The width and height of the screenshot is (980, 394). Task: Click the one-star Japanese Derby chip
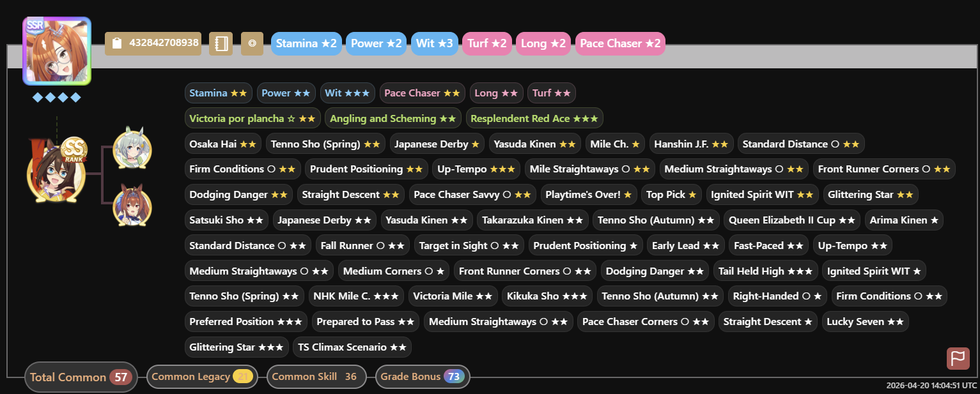click(x=437, y=144)
